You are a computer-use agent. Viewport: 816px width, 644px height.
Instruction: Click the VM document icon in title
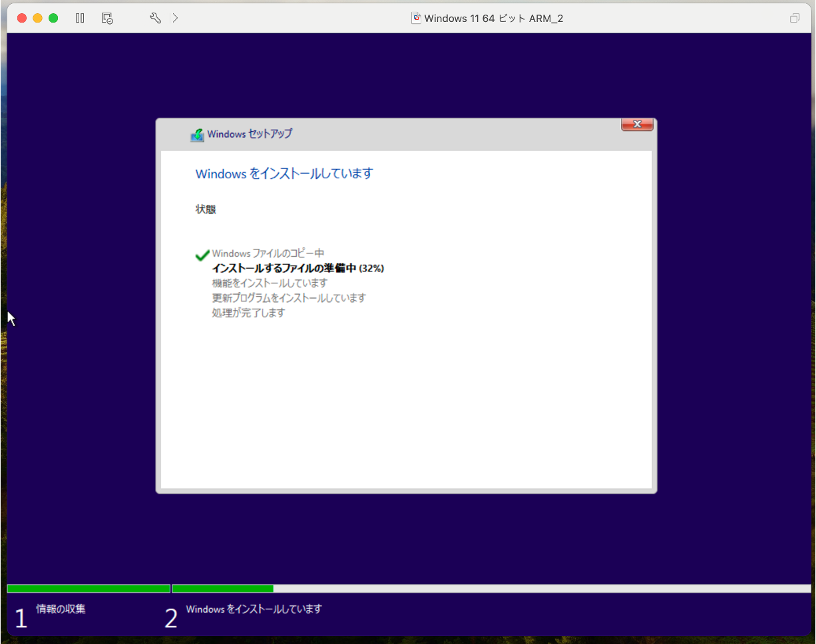(x=416, y=18)
